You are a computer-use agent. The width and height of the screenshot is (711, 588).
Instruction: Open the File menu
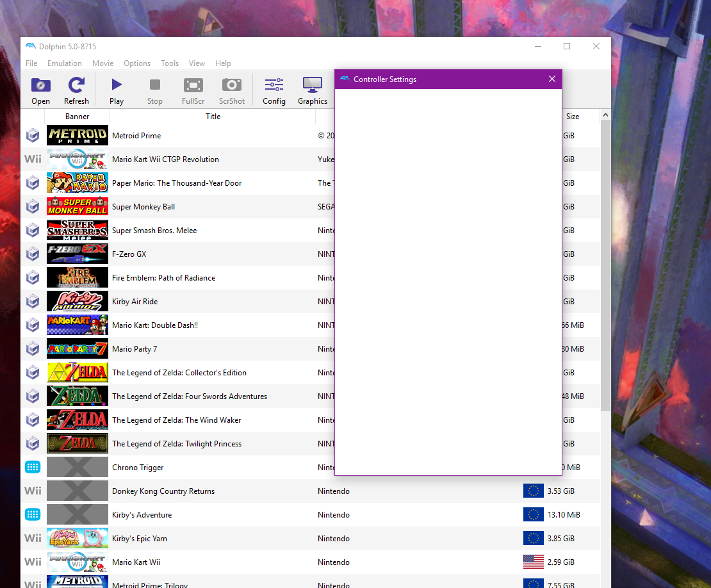pos(31,63)
